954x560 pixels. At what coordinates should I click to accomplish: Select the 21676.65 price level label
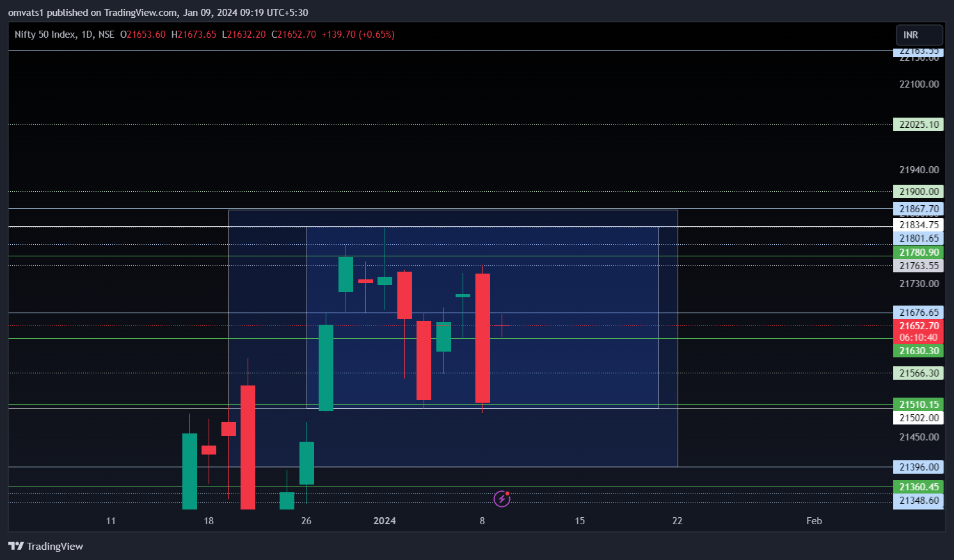pos(918,313)
